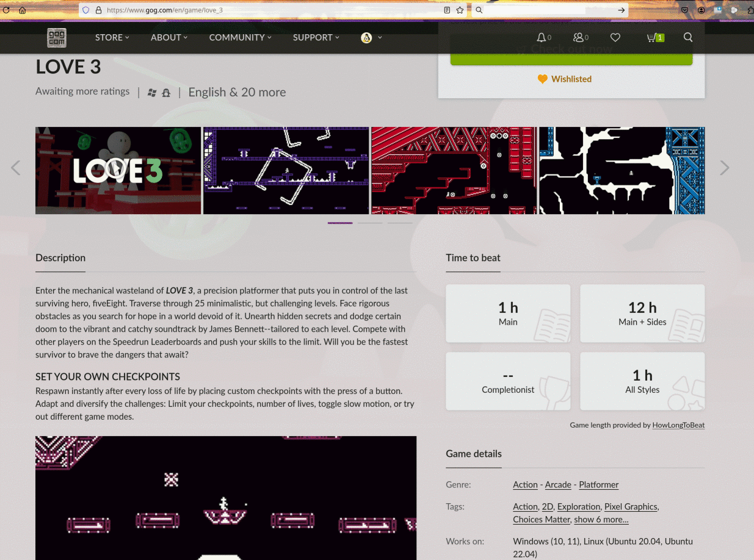Click the site padlock icon

point(98,10)
